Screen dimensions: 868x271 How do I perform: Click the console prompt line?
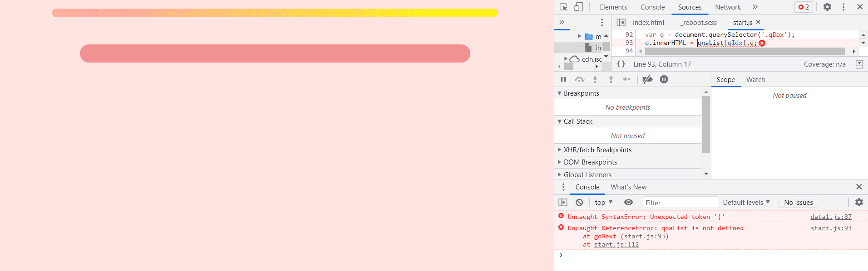click(711, 256)
